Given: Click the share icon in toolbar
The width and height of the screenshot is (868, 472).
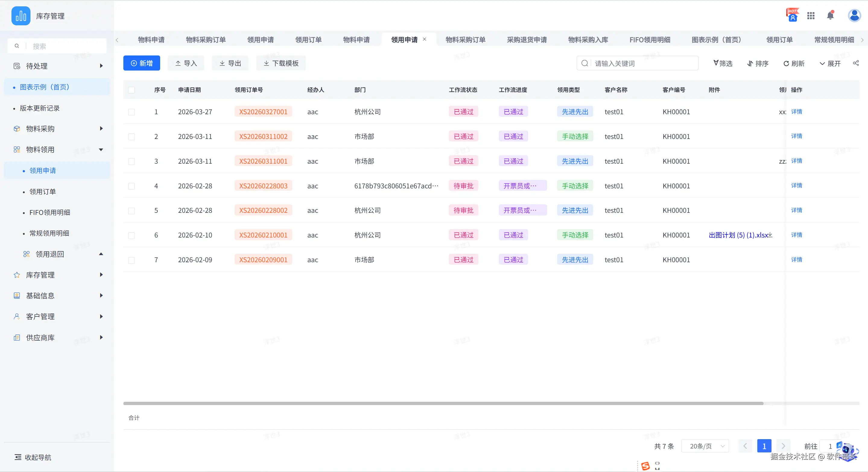Looking at the screenshot, I should [856, 63].
